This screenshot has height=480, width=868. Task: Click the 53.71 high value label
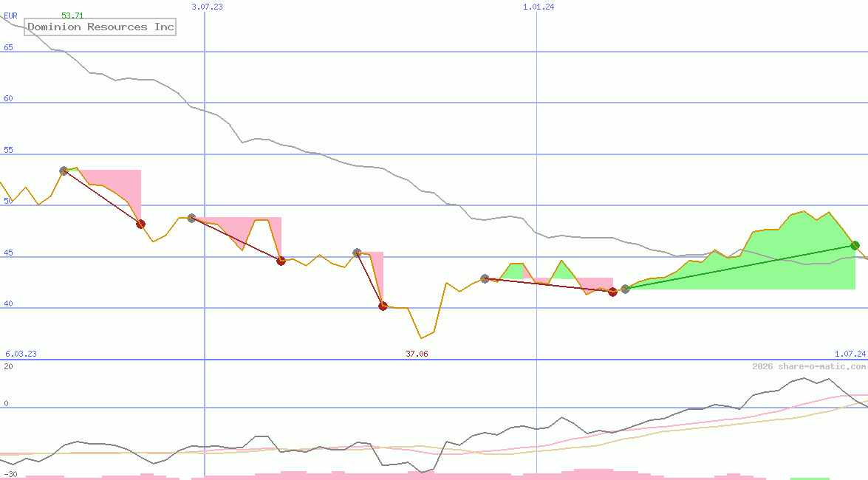[x=70, y=13]
